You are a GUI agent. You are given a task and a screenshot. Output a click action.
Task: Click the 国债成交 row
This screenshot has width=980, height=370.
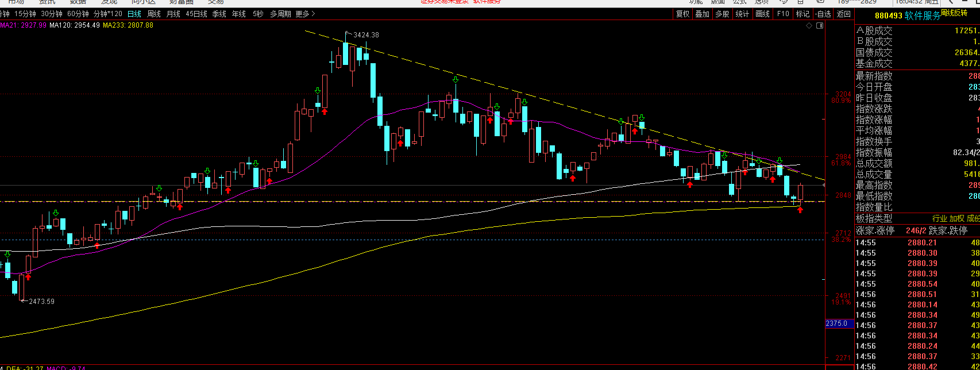click(x=917, y=52)
